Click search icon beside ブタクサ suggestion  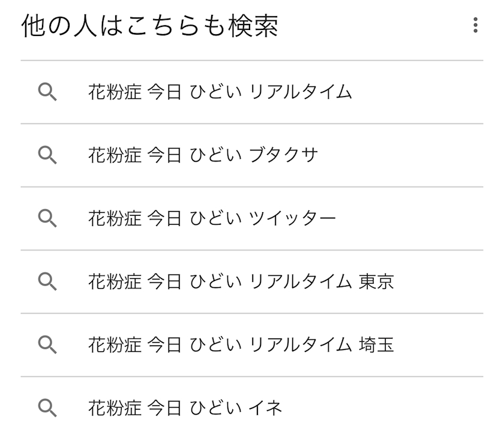point(48,155)
